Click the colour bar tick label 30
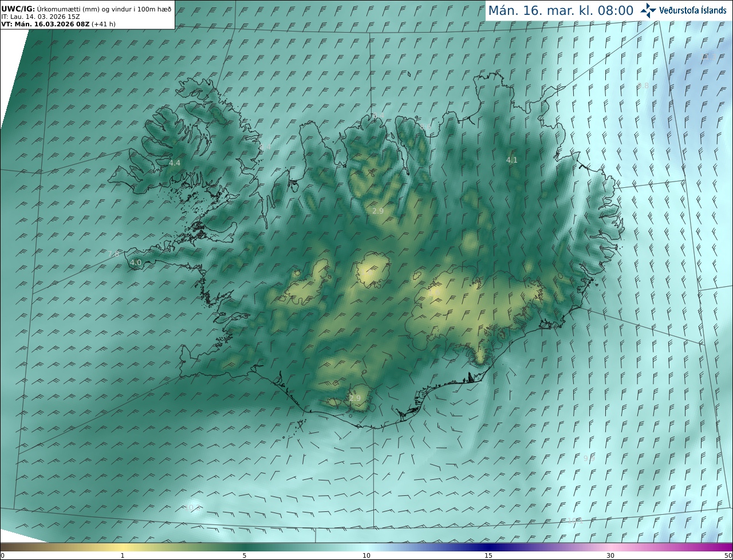733x560 pixels. point(610,555)
